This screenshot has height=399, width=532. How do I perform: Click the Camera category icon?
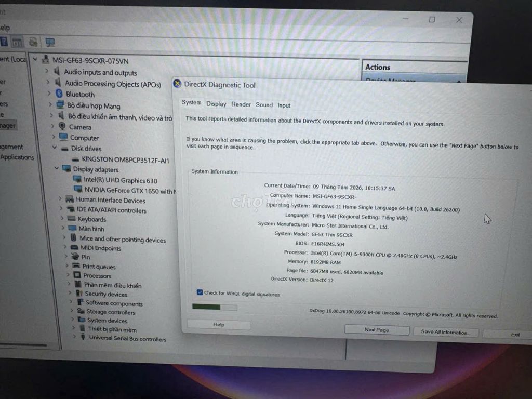click(62, 126)
